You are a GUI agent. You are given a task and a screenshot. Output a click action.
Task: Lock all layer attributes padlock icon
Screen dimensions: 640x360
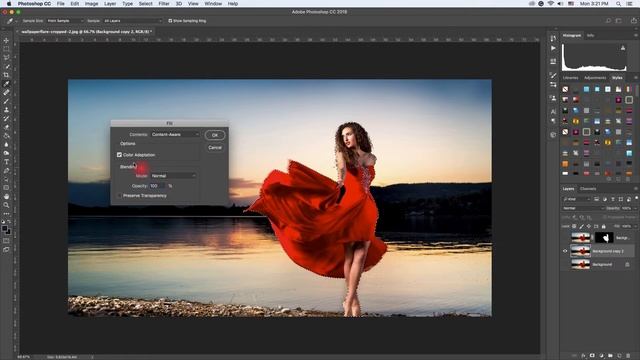[603, 226]
